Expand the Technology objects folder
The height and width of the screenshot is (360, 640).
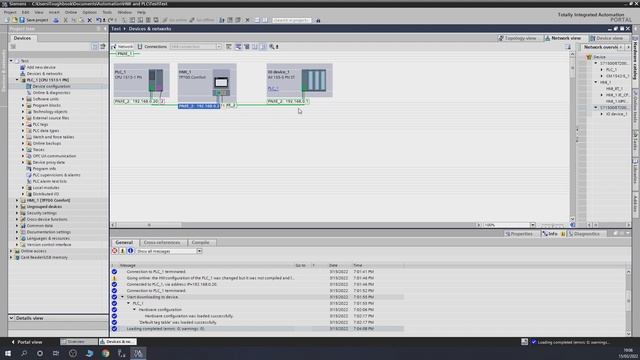23,111
